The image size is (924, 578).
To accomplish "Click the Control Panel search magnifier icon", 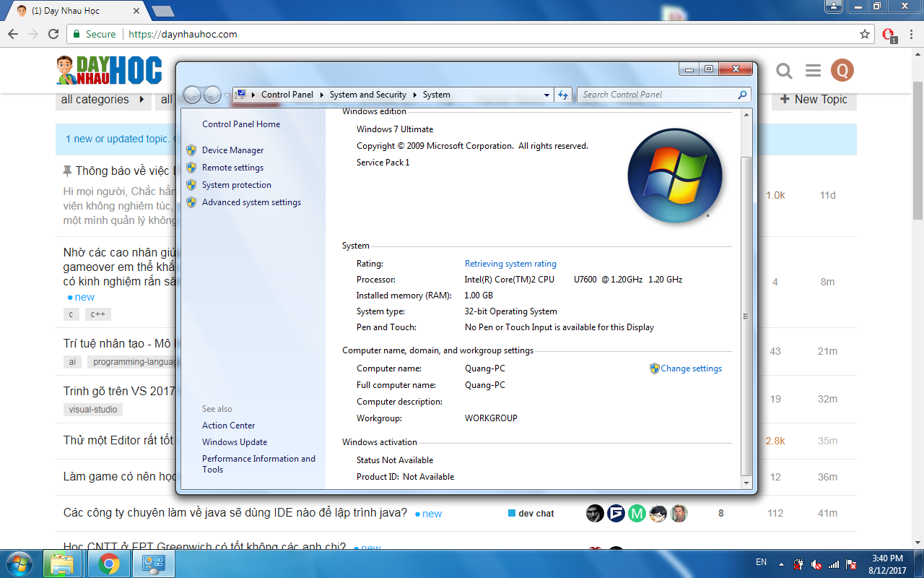I will click(743, 95).
